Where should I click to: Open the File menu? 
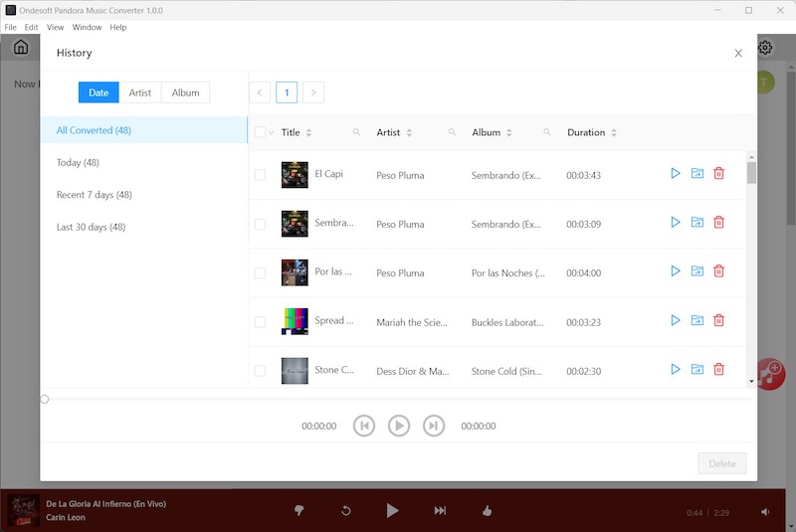[11, 28]
